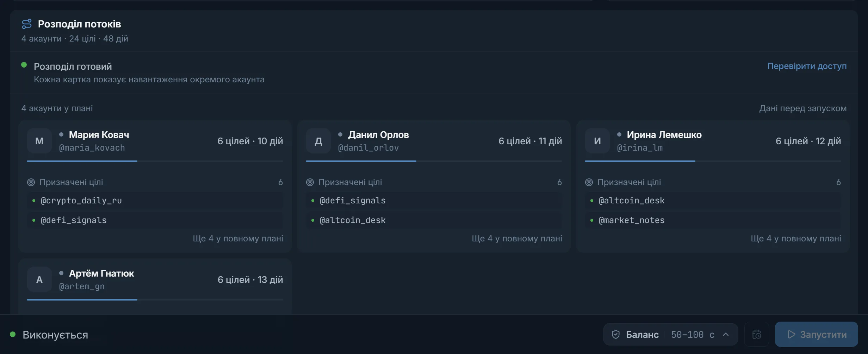Image resolution: width=868 pixels, height=354 pixels.
Task: Open the account name "Ирина Лемешко"
Action: pos(664,135)
